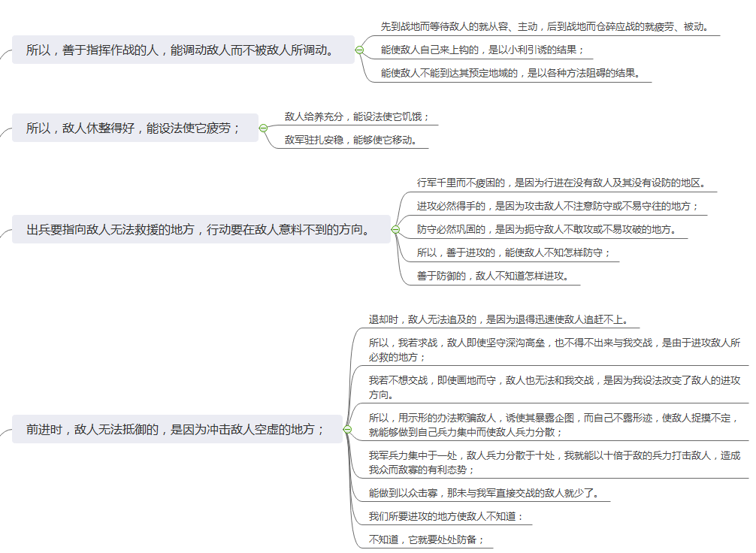This screenshot has height=553, width=756.
Task: Select subtopic '行军千里而不疲困的'
Action: (x=561, y=183)
